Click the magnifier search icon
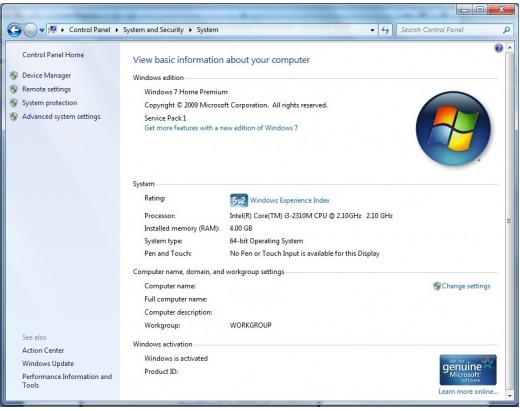 pyautogui.click(x=506, y=30)
